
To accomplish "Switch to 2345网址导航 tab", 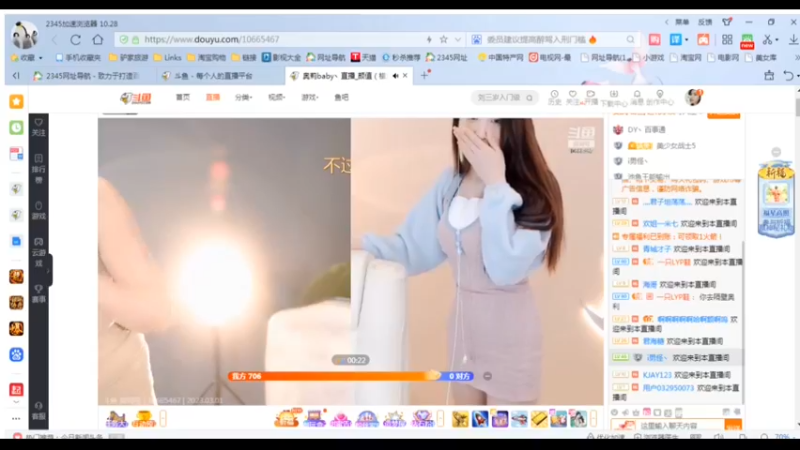I will tap(87, 76).
